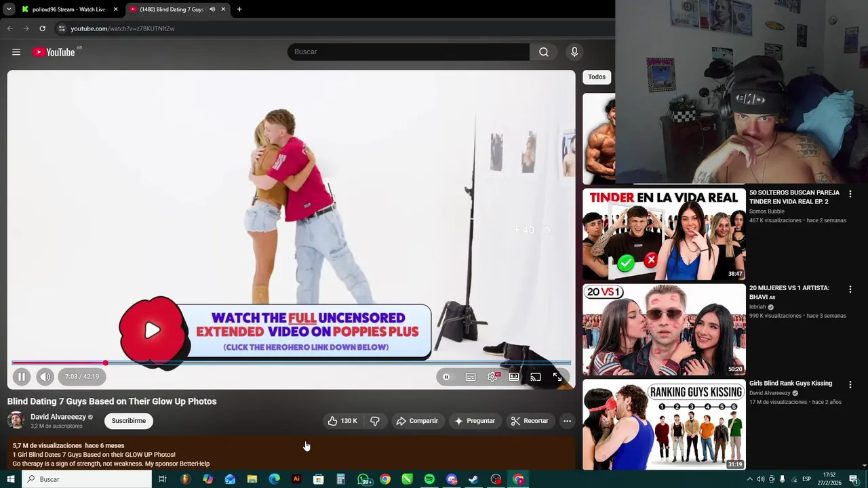868x488 pixels.
Task: Like the video (130 K thumbs up)
Action: point(342,421)
